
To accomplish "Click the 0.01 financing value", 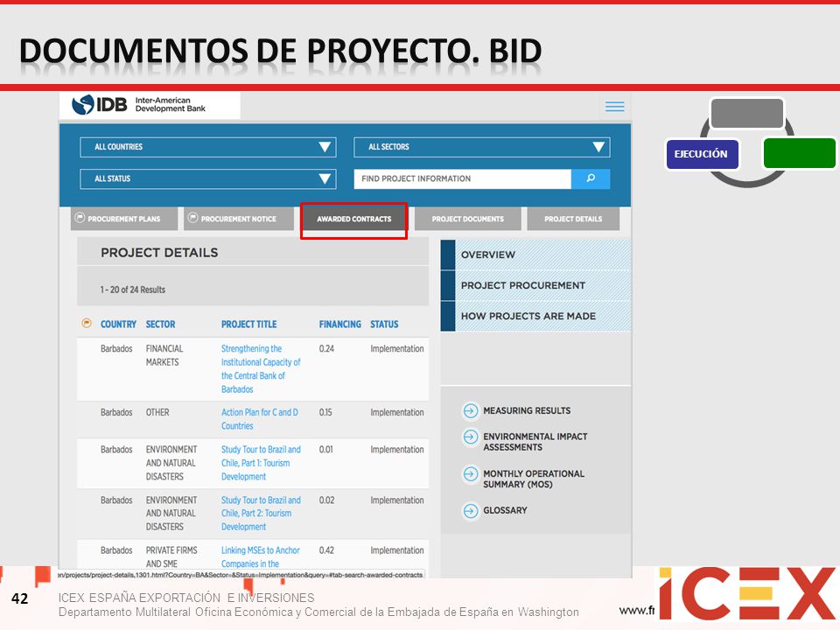I will [x=325, y=450].
